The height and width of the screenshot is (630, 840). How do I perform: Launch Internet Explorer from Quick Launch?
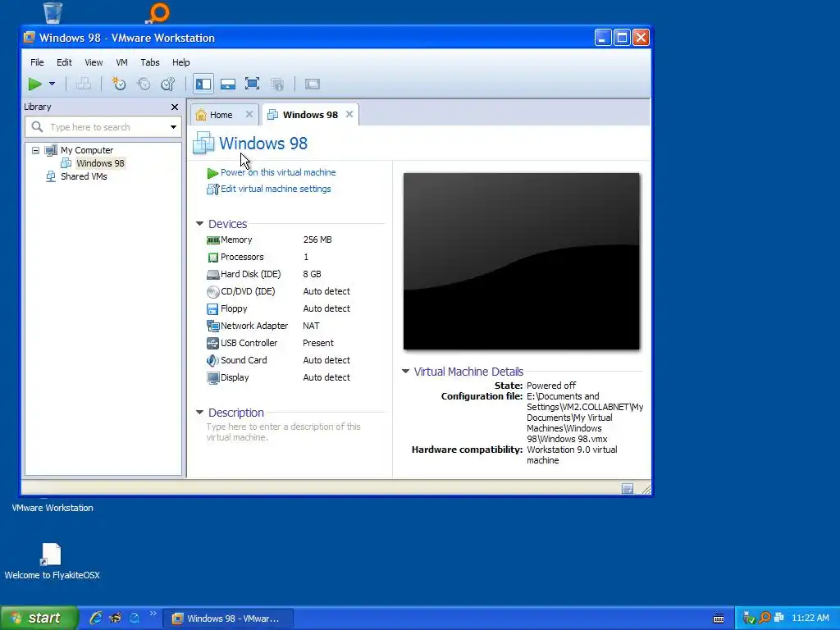point(96,618)
